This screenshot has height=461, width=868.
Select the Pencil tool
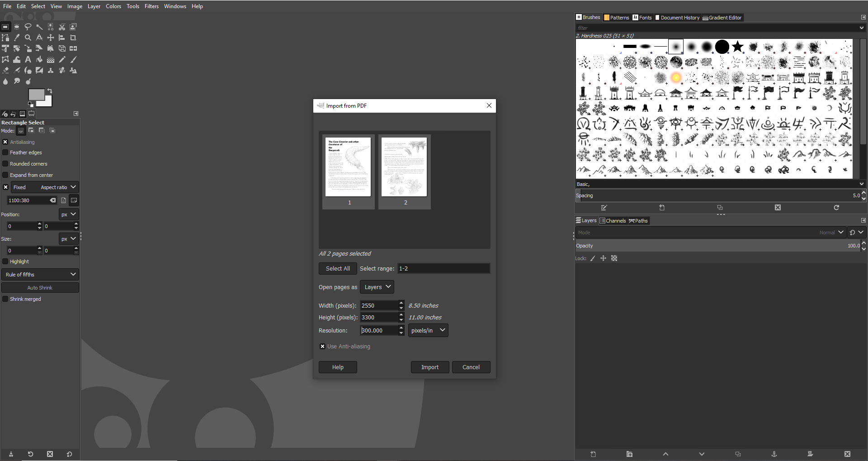point(62,59)
